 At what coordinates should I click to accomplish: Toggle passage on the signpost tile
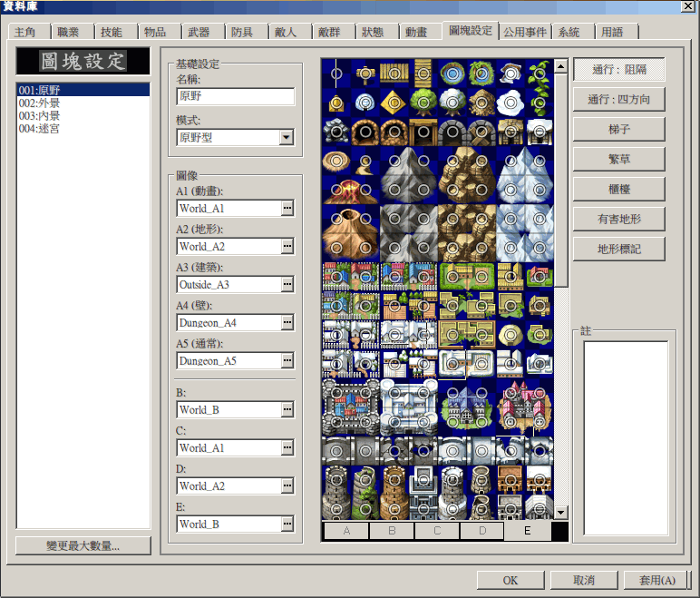coord(365,74)
